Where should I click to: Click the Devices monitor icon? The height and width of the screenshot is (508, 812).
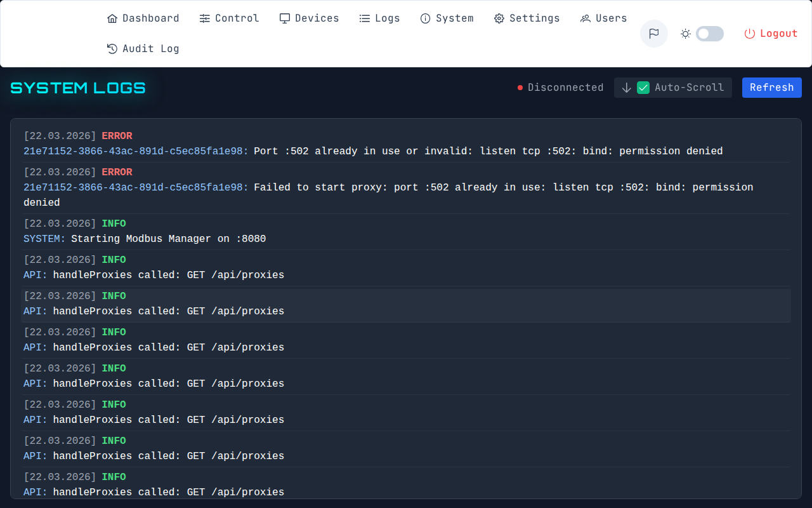click(x=285, y=18)
